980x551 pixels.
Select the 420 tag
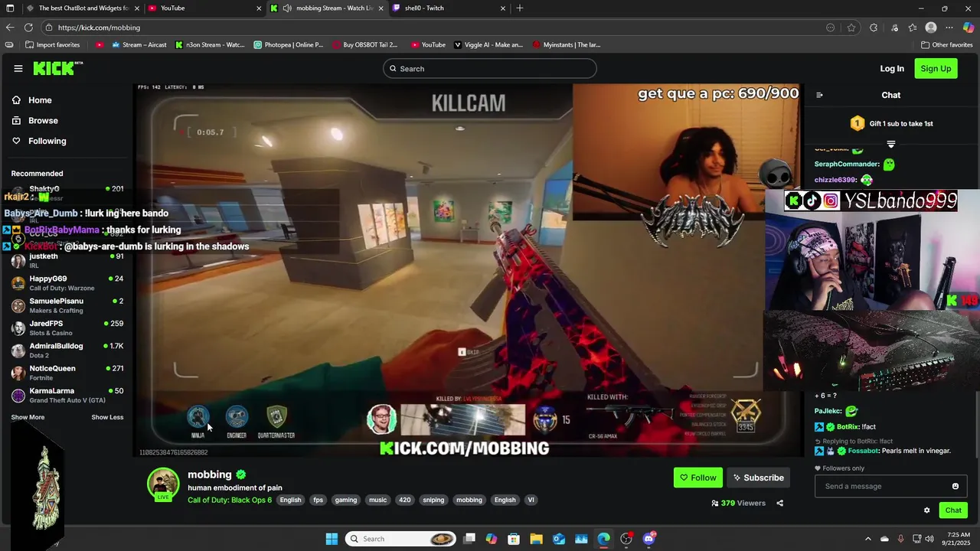point(405,500)
